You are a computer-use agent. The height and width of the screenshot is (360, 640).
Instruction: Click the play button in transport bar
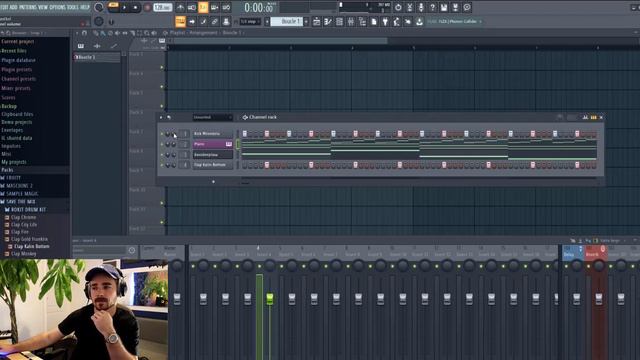pyautogui.click(x=124, y=7)
